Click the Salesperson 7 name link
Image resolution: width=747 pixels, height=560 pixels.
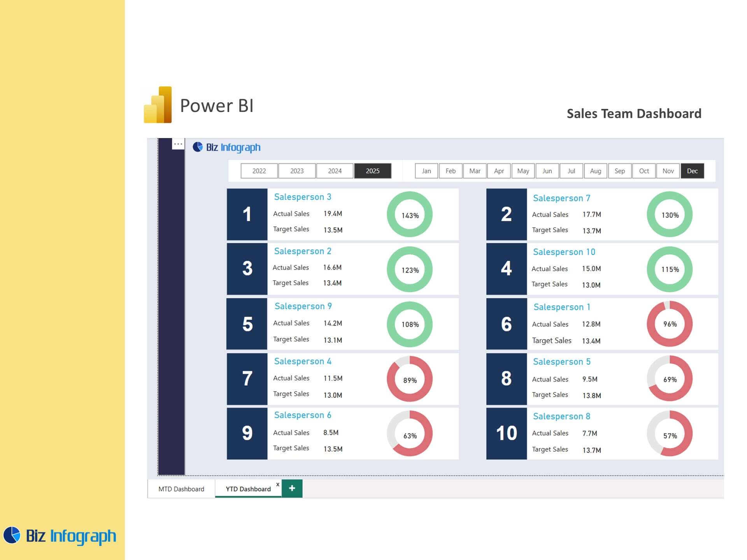pos(561,198)
